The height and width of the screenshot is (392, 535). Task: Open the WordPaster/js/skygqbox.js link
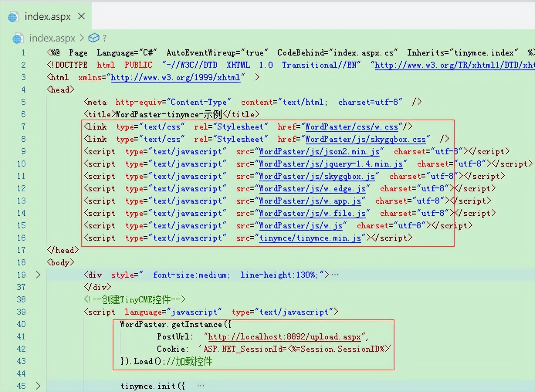(317, 176)
